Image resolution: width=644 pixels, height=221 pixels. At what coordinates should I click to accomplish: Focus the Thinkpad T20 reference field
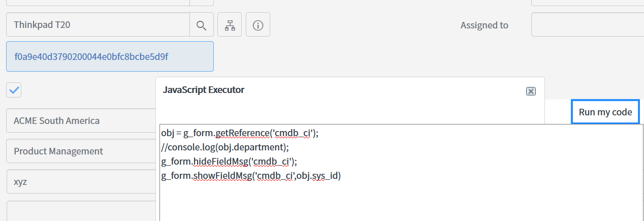(98, 25)
